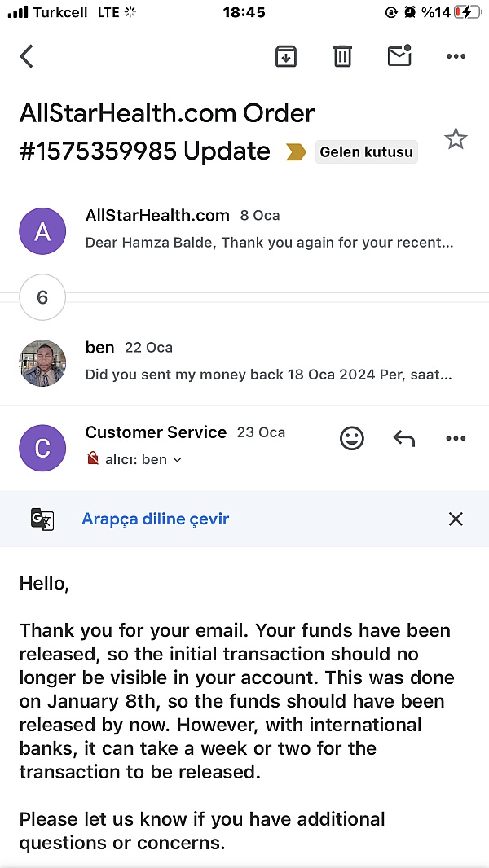Screen dimensions: 489x868
Task: Expand the 6 collapsed messages
Action: [x=42, y=297]
